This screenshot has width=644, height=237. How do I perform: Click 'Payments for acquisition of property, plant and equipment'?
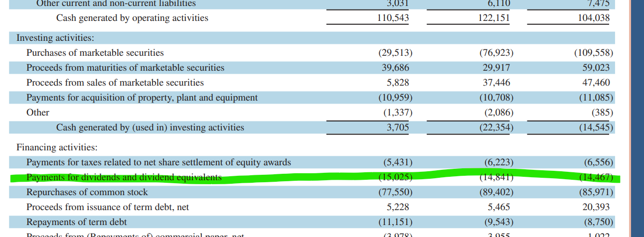(x=142, y=98)
